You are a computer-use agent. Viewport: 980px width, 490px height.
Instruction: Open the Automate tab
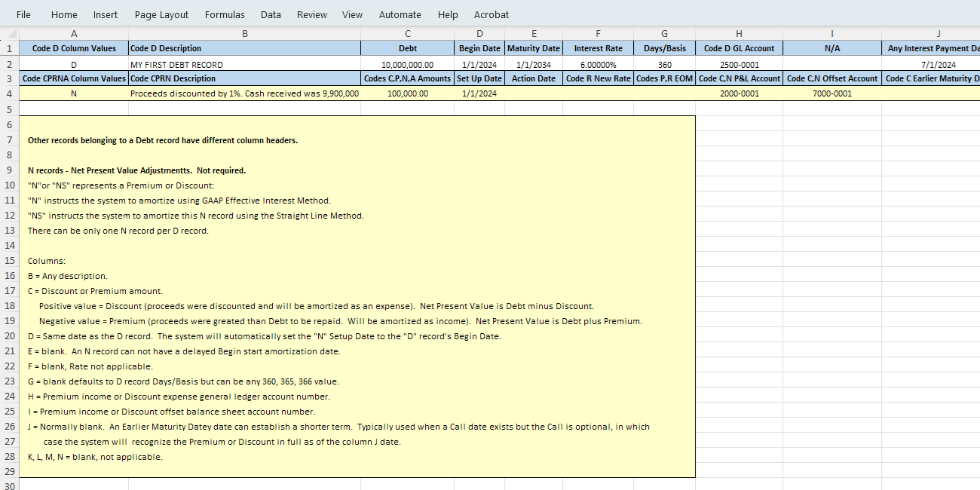point(400,14)
